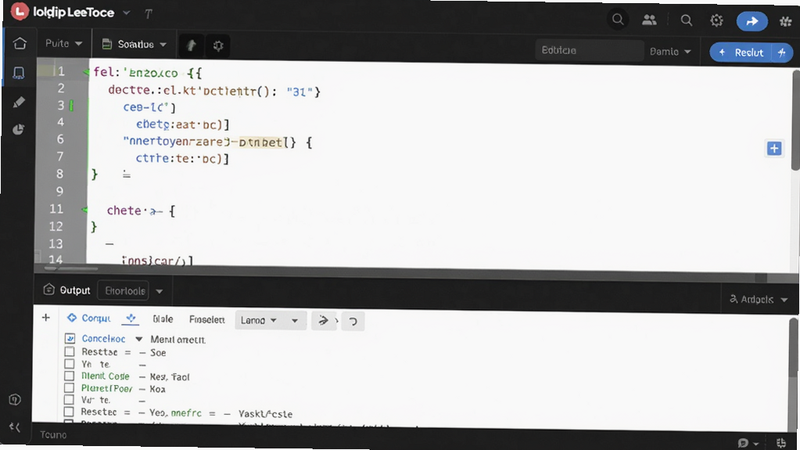Click the puzzle extensions icon top right
The image size is (800, 450).
pos(786,21)
